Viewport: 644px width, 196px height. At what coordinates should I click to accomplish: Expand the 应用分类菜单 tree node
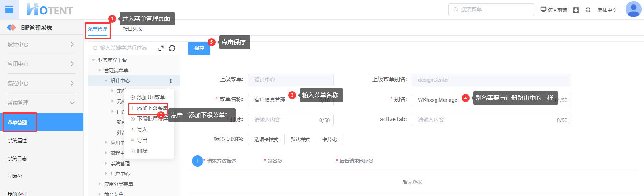(100, 184)
